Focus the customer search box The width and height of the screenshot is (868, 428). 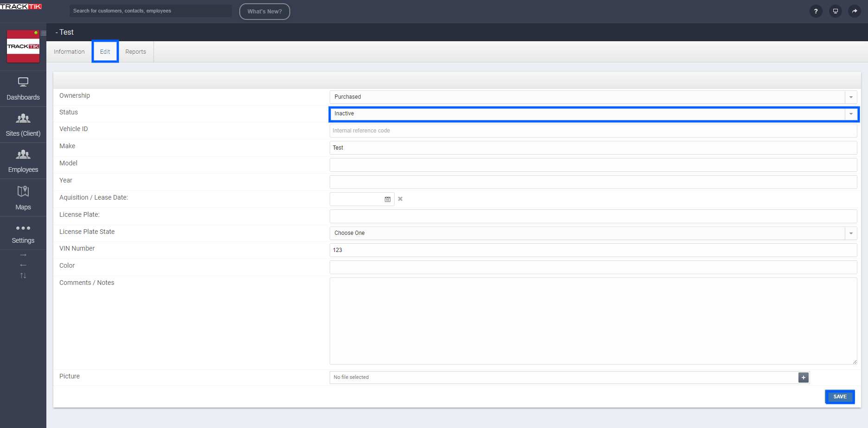pyautogui.click(x=151, y=11)
